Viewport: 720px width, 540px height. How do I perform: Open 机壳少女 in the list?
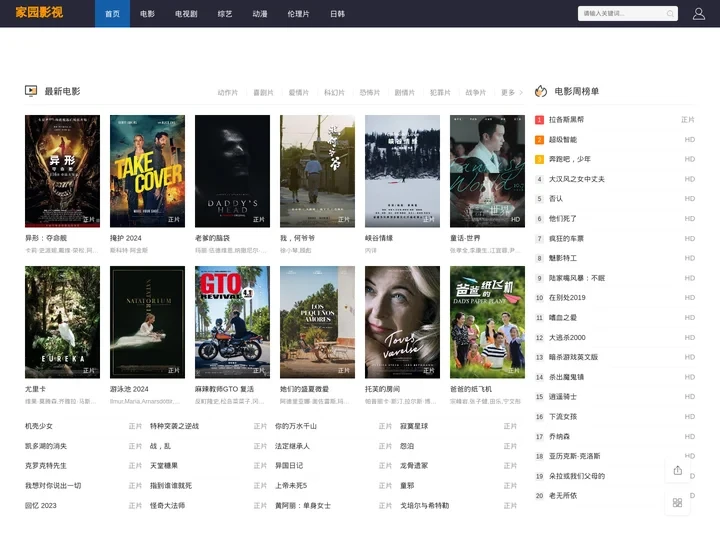(x=39, y=426)
